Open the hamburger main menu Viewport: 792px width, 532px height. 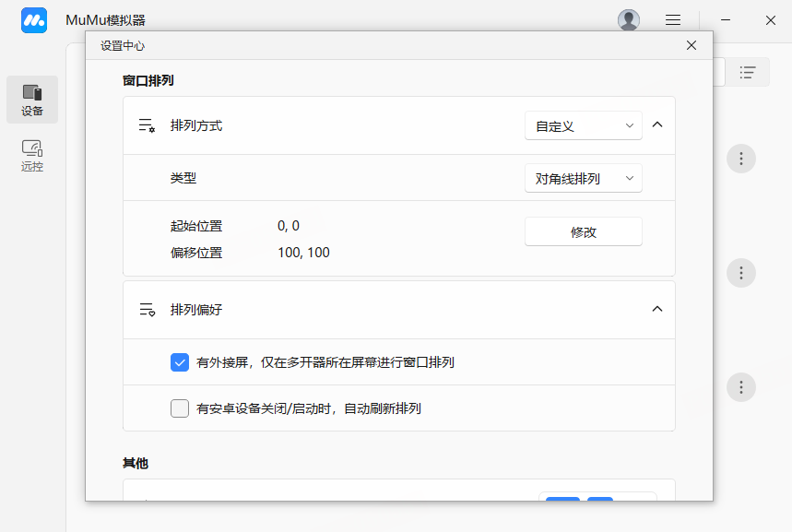[x=673, y=20]
